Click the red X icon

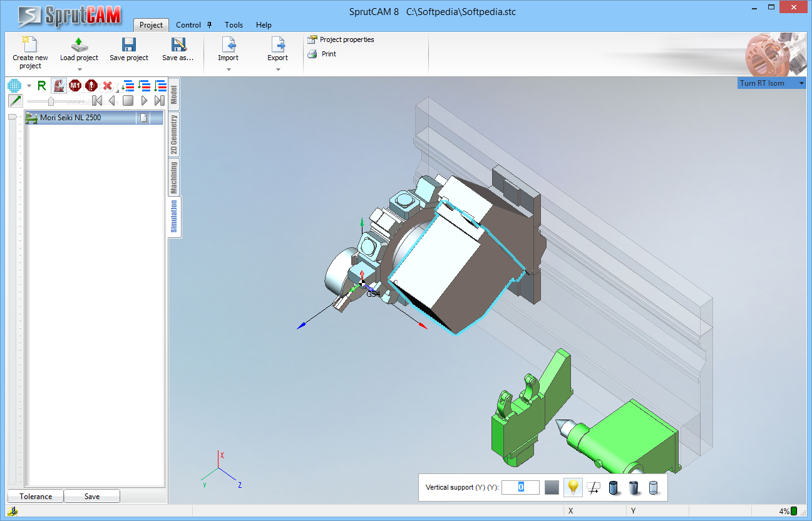pos(108,86)
